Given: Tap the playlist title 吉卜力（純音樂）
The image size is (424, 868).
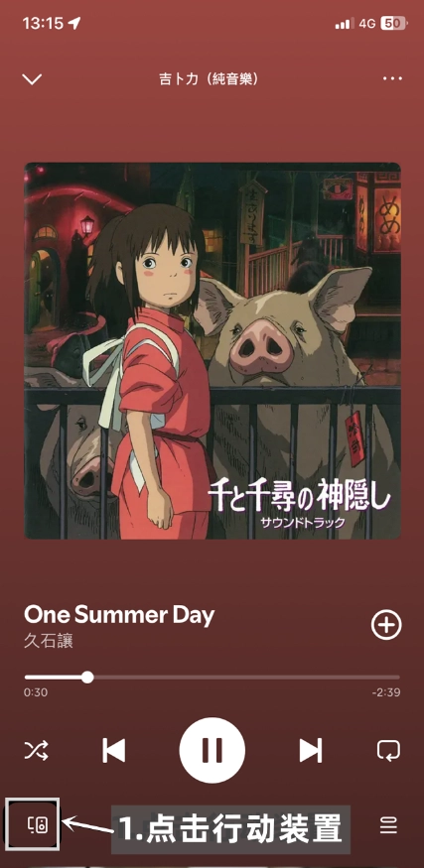Looking at the screenshot, I should [209, 79].
